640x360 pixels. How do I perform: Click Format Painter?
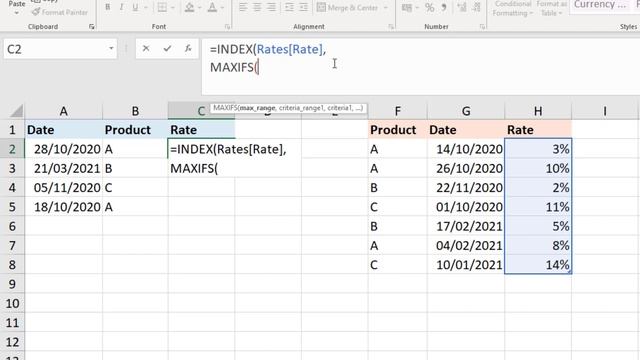[x=60, y=12]
